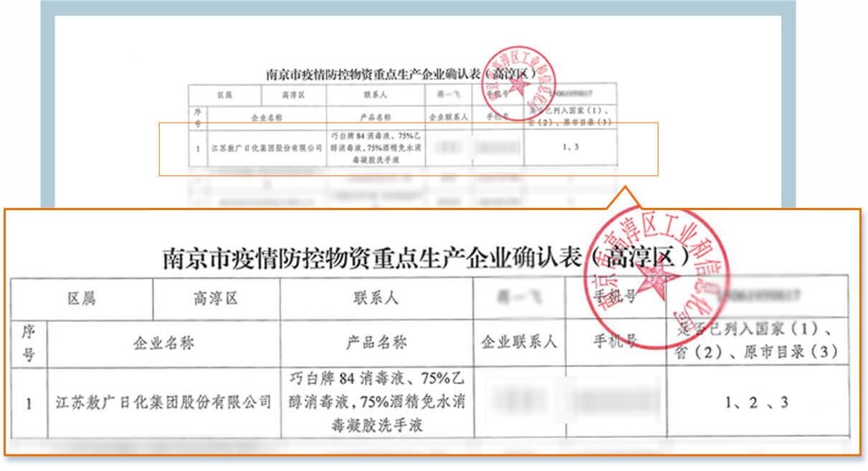Screen dimensions: 868x471
Task: Click the 巧白牌84消毒液 product cell, small upper table
Action: point(376,147)
